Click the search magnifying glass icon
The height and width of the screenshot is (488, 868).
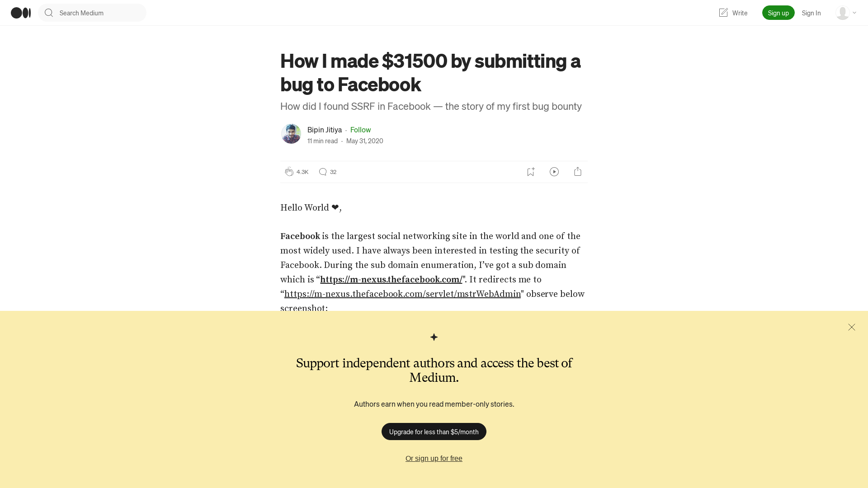pyautogui.click(x=48, y=12)
